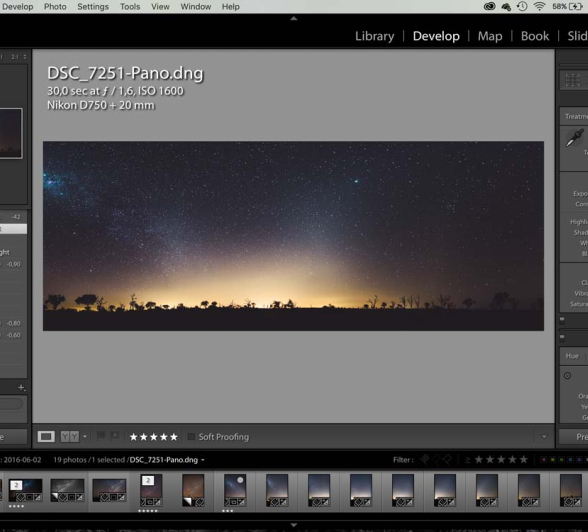Image resolution: width=588 pixels, height=532 pixels.
Task: Click the plus icon in left panel
Action: pyautogui.click(x=21, y=388)
